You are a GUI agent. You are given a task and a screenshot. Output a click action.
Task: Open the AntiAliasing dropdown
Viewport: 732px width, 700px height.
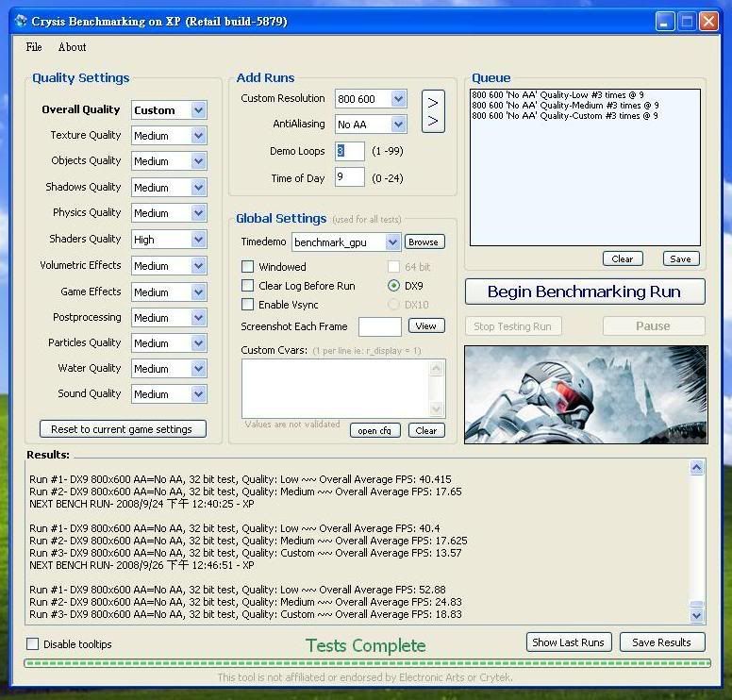click(398, 125)
